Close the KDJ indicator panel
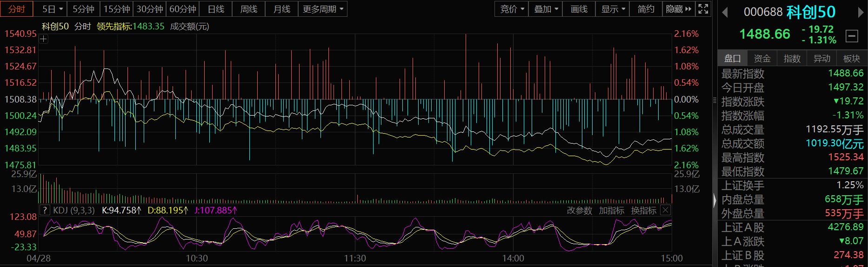This screenshot has width=868, height=267. pyautogui.click(x=665, y=210)
